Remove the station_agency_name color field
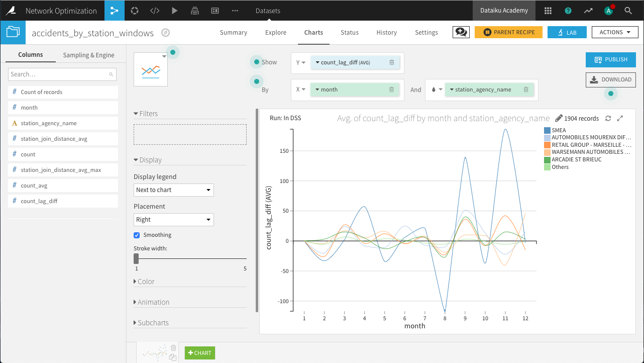Viewport: 644px width, 363px height. coord(526,89)
